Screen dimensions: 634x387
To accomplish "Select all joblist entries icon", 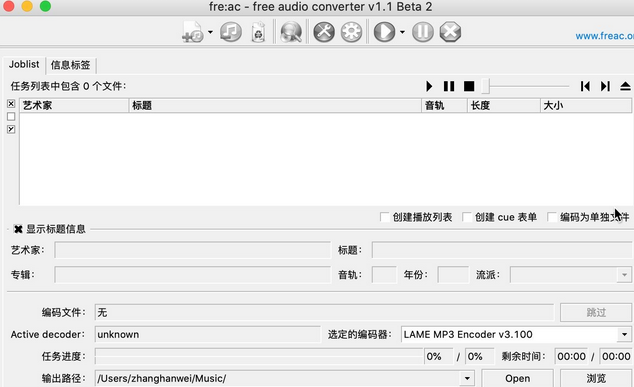I will click(11, 104).
